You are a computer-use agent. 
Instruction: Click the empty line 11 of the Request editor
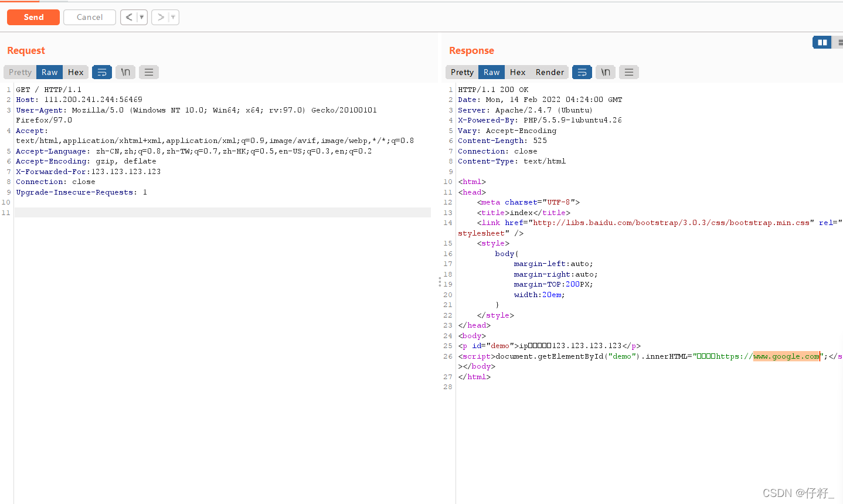click(x=223, y=213)
